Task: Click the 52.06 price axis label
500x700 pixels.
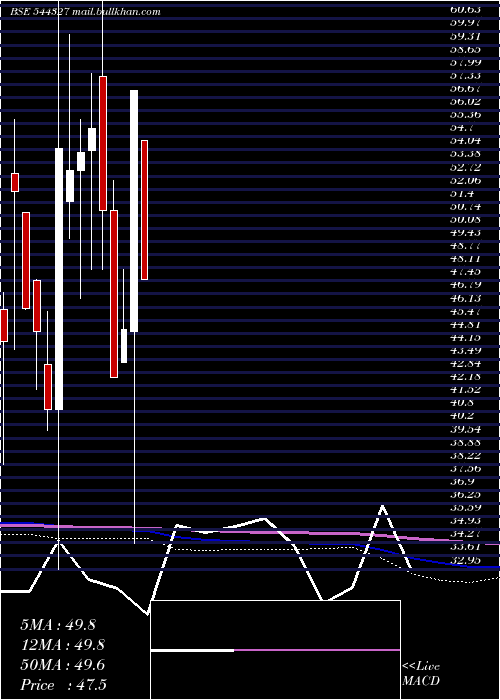Action: click(x=466, y=180)
